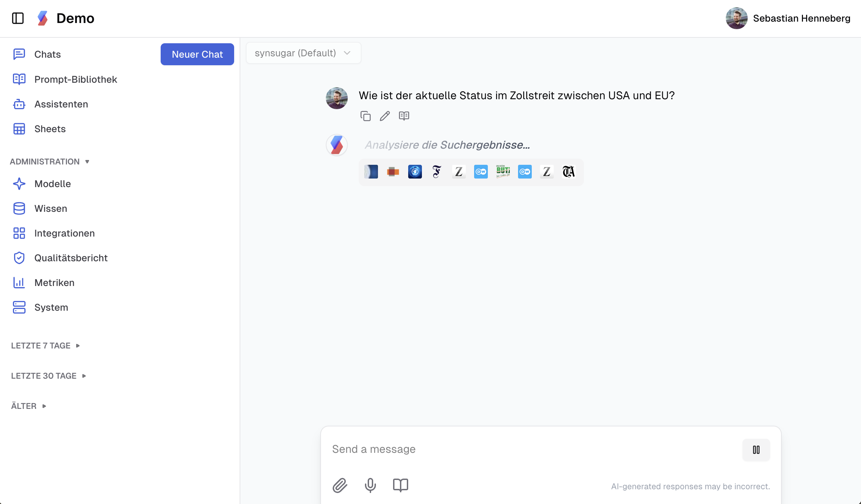This screenshot has height=504, width=861.
Task: Open the Metriken dashboard
Action: pyautogui.click(x=54, y=283)
